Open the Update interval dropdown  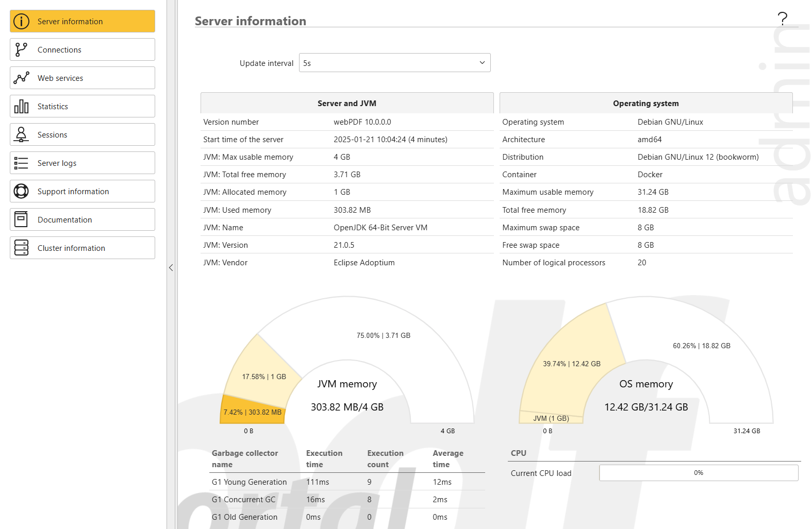394,63
